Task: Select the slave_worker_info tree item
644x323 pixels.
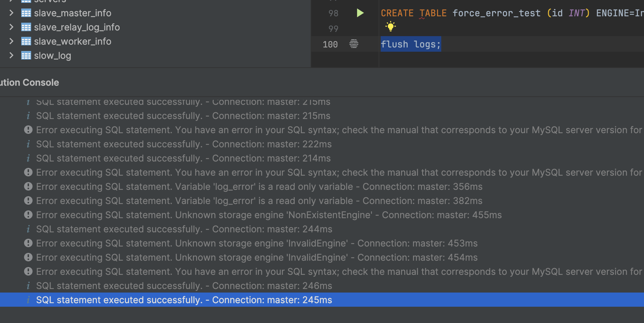Action: [73, 41]
